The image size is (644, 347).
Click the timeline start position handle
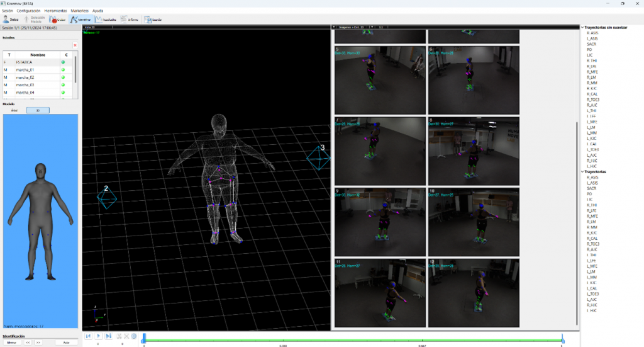click(144, 338)
